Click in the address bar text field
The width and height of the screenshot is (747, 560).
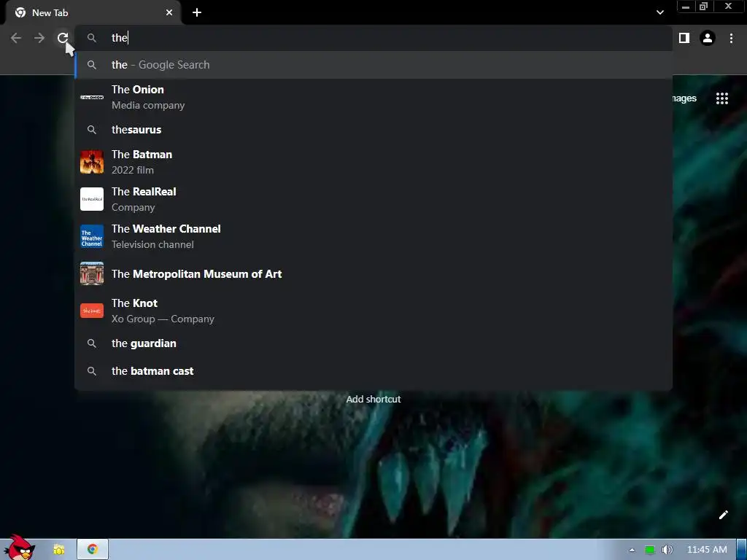373,38
